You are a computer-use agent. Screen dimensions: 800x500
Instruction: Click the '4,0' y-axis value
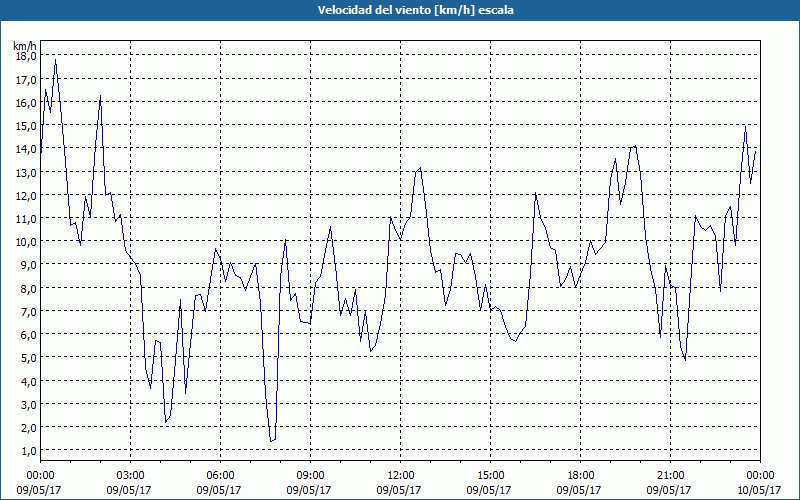click(29, 382)
